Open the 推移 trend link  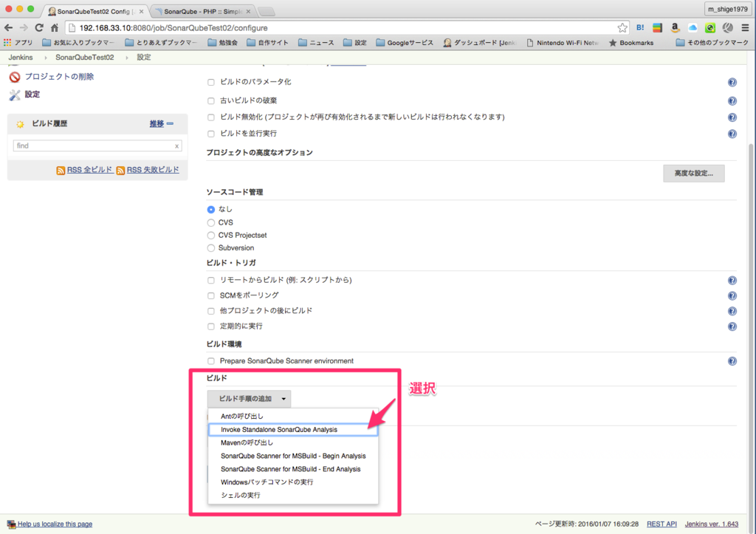point(157,124)
